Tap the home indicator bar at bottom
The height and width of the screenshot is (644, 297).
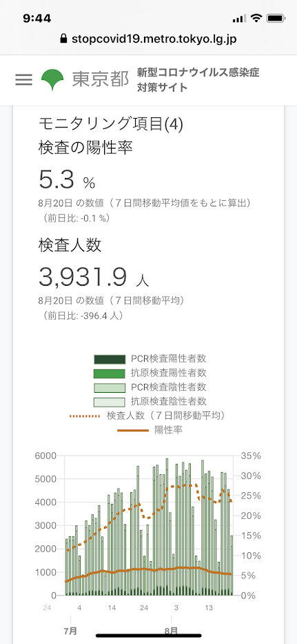tap(149, 636)
